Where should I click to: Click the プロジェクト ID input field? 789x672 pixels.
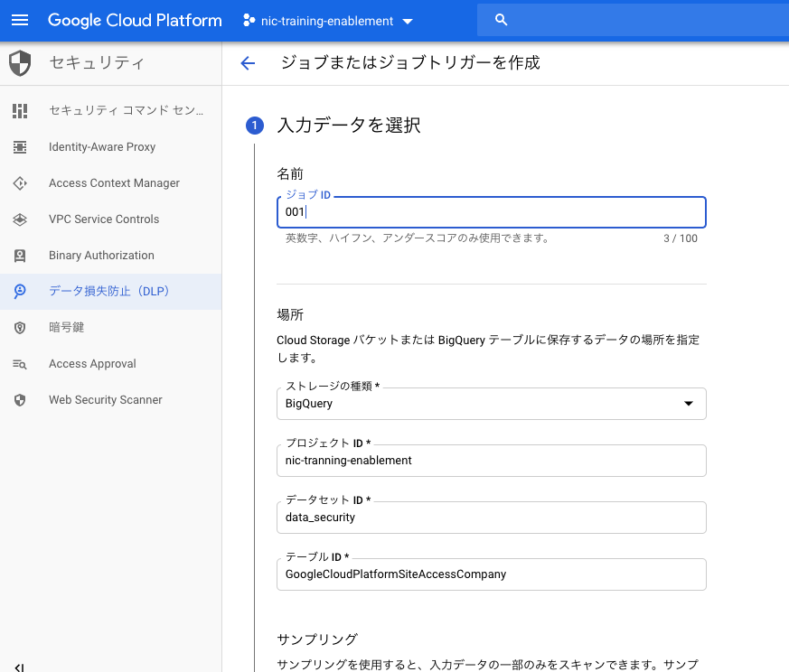(x=491, y=461)
